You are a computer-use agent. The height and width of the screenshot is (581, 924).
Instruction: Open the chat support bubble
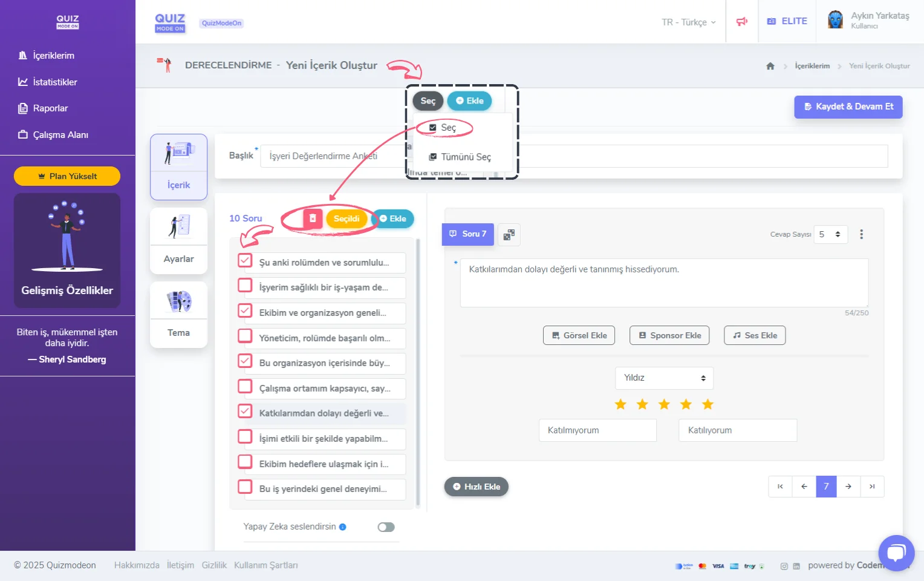pyautogui.click(x=896, y=553)
